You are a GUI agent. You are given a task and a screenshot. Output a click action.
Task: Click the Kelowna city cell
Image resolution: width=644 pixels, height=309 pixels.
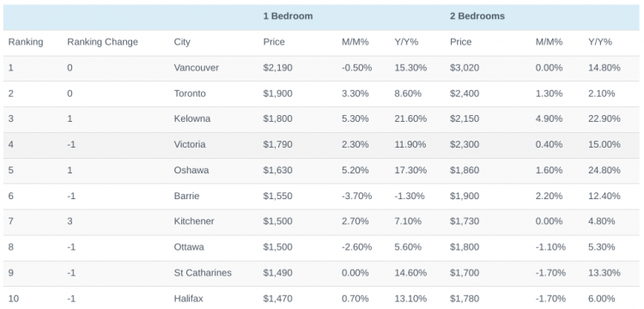192,119
